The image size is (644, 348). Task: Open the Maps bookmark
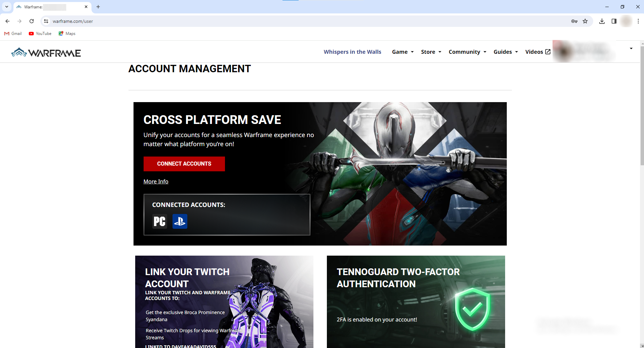click(67, 34)
